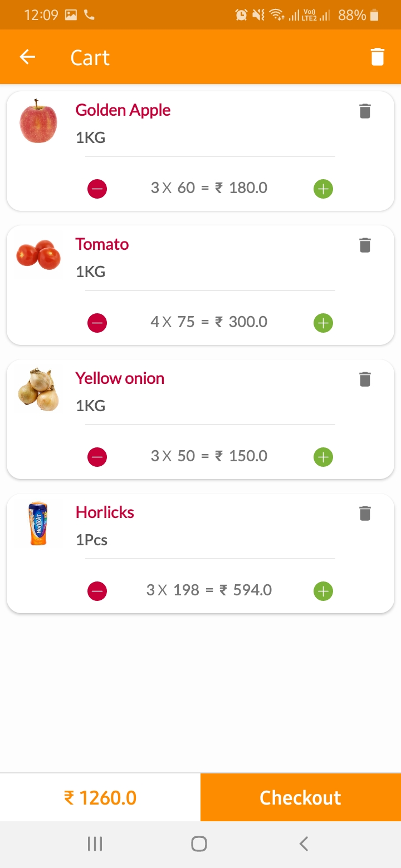Tap the ₹ 1260.0 cart total
The height and width of the screenshot is (868, 401).
coord(100,797)
